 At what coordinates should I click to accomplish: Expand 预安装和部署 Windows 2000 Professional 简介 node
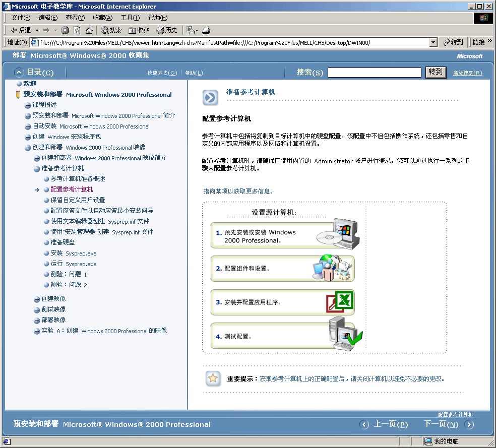coord(28,116)
